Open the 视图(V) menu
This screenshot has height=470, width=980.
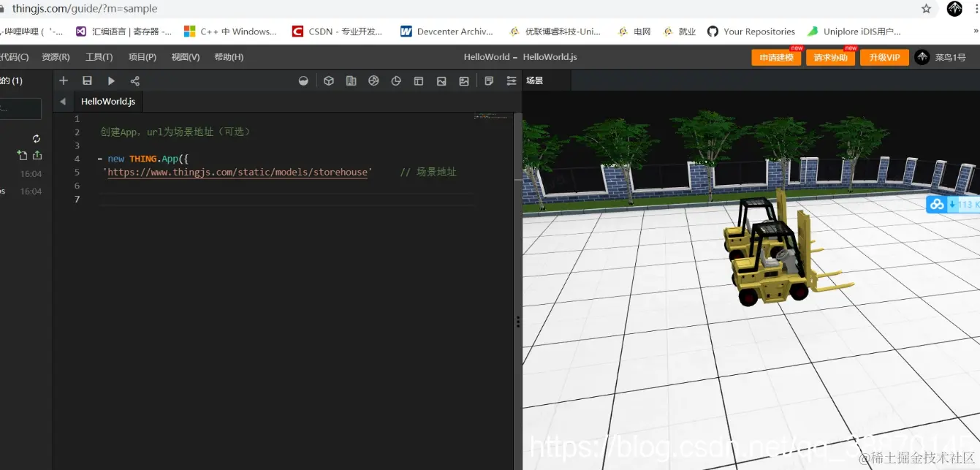(x=185, y=57)
